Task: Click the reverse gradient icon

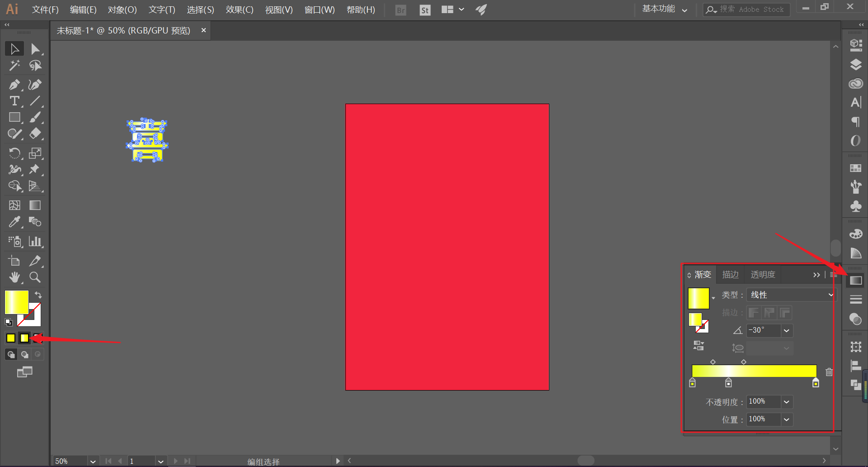Action: [x=698, y=346]
